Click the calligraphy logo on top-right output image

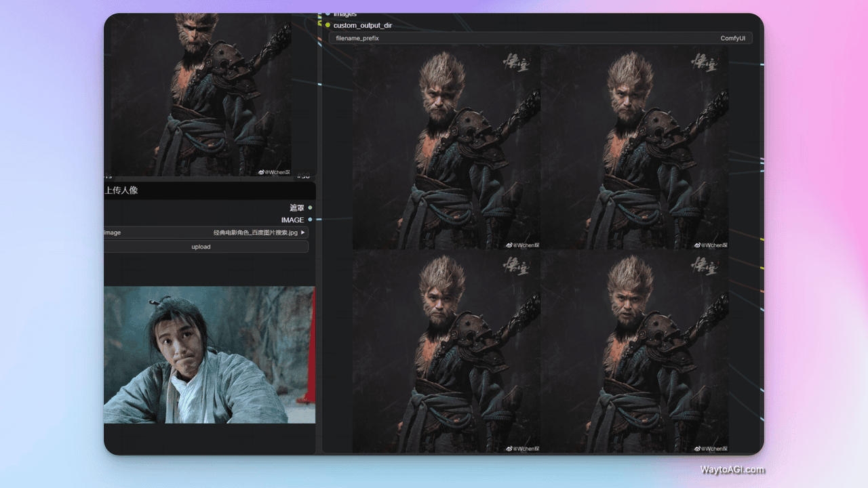(x=703, y=64)
